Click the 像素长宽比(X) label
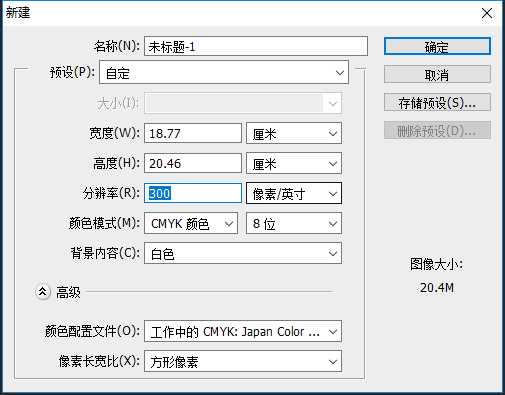505x395 pixels. click(99, 361)
